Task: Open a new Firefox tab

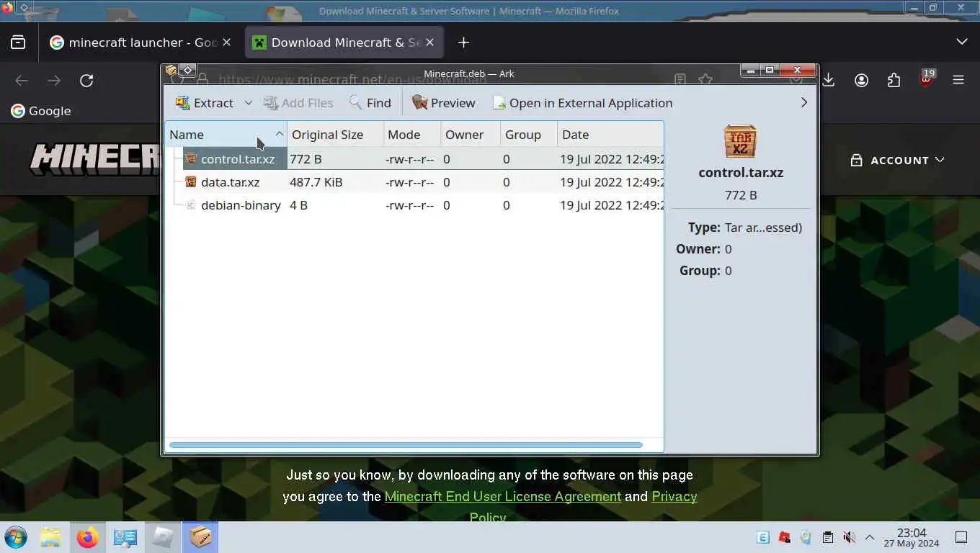Action: (x=463, y=42)
